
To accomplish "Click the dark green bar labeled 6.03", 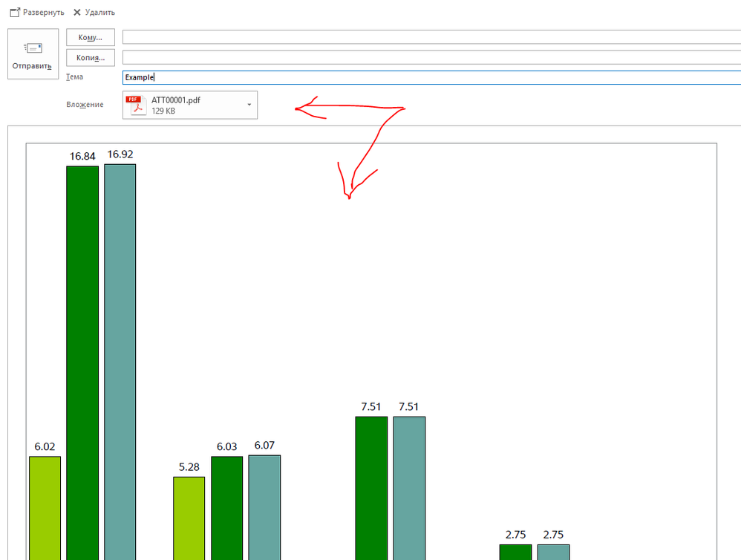I will click(x=227, y=508).
